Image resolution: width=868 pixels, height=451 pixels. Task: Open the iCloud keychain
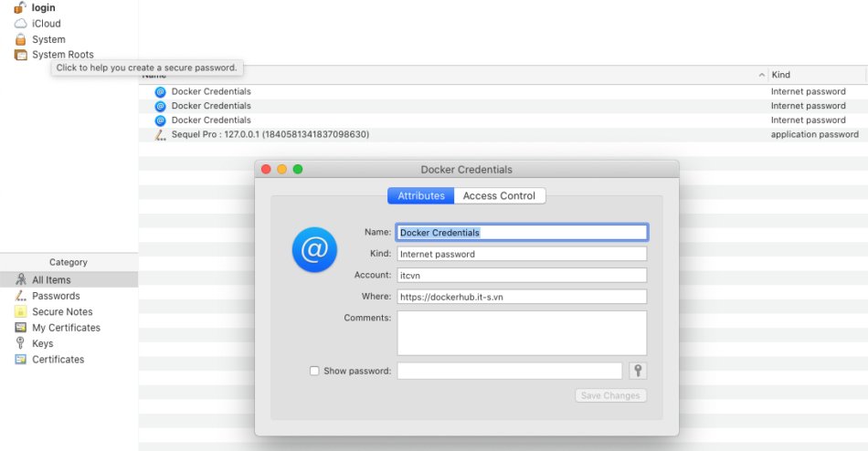[x=46, y=23]
